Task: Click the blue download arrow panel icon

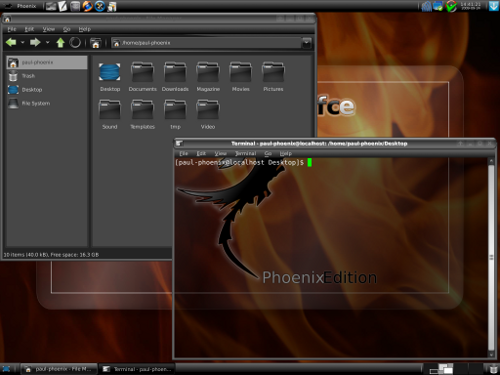Action: (494, 6)
